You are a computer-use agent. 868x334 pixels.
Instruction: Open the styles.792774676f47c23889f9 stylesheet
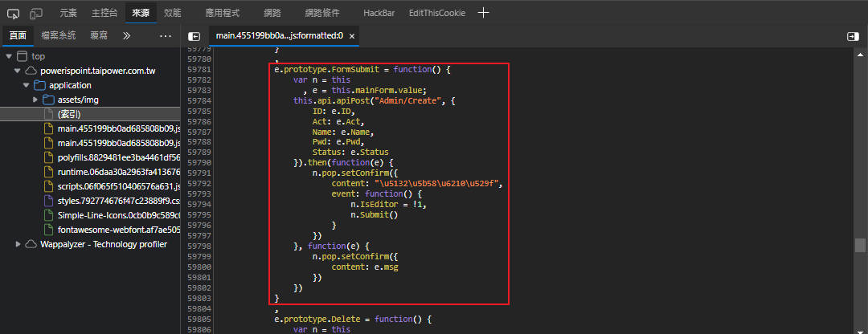[x=119, y=200]
